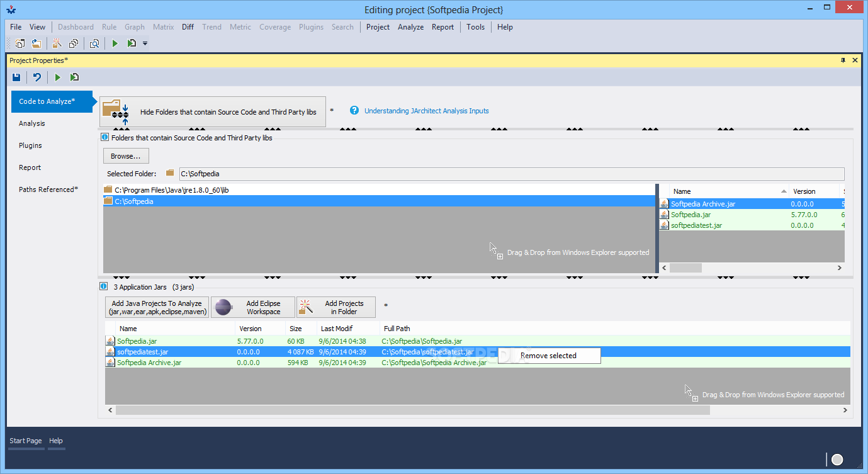Open the Diff menu

click(x=188, y=27)
